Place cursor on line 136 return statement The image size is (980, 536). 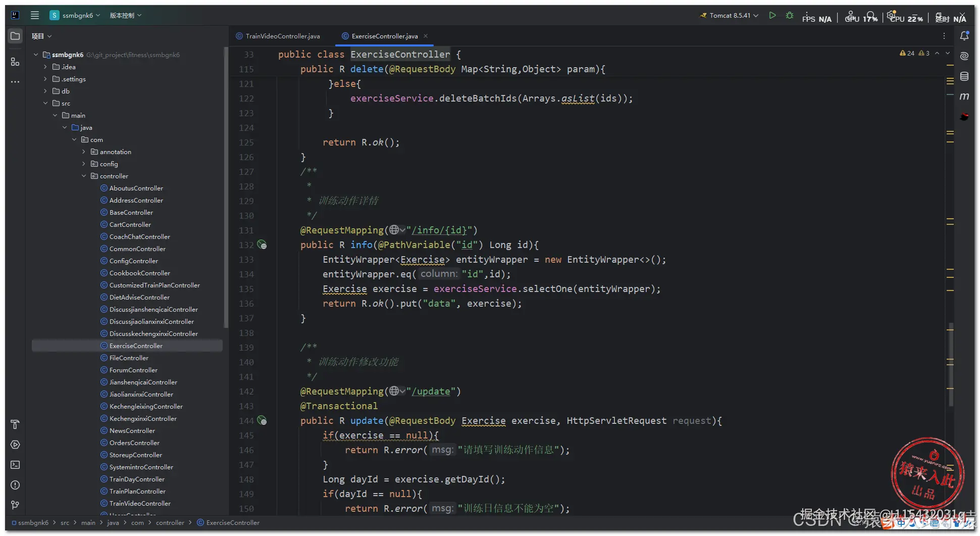422,304
